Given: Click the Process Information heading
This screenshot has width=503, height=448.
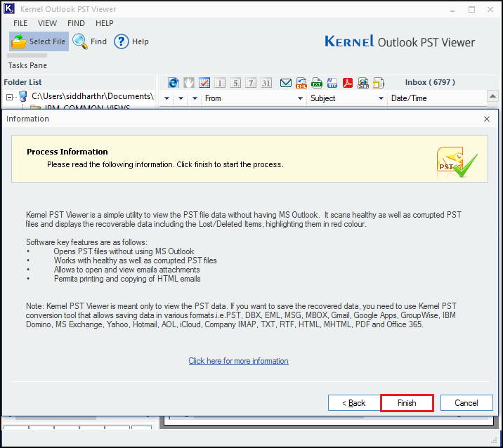Looking at the screenshot, I should tap(67, 152).
